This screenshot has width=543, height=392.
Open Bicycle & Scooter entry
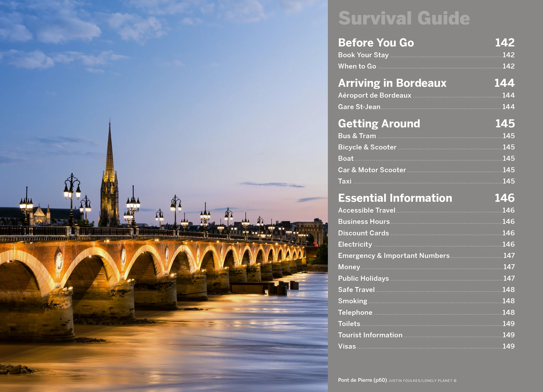tap(367, 147)
